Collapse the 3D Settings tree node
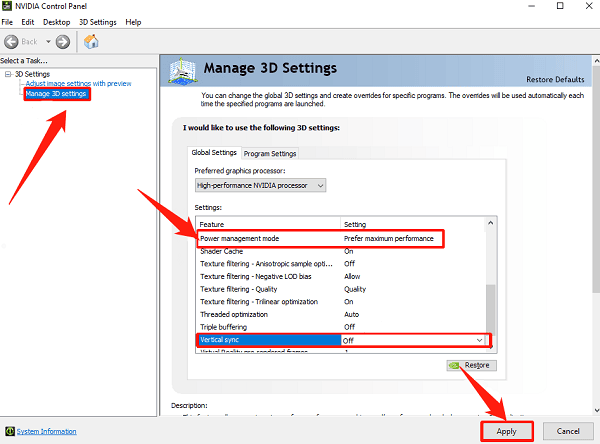Viewport: 600px width, 444px height. pos(8,74)
